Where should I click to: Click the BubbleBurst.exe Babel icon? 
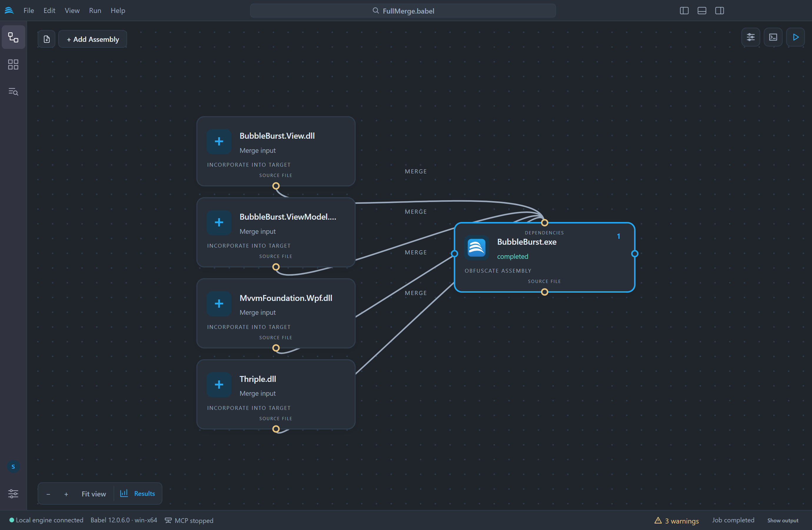[x=477, y=248]
